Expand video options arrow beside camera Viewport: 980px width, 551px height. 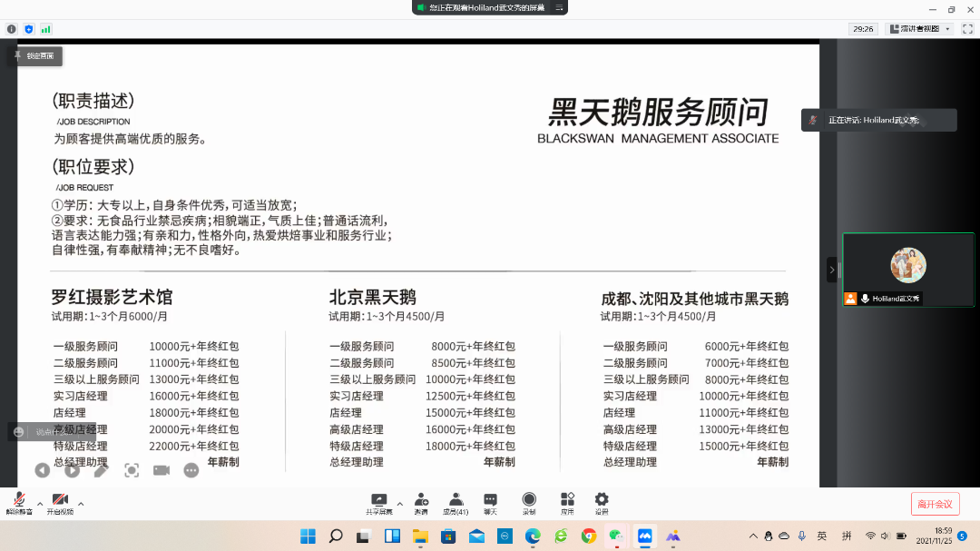pos(81,503)
